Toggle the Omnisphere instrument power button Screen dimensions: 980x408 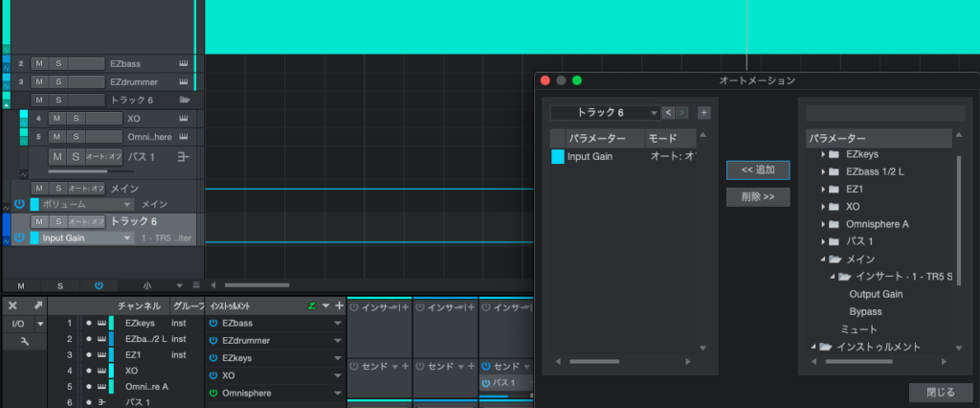pyautogui.click(x=212, y=393)
